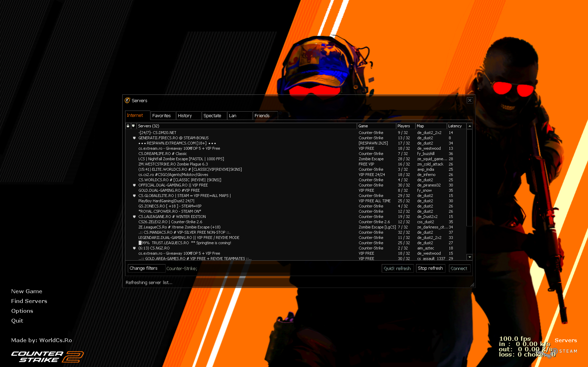The image size is (588, 367).
Task: Click the shield icon beside OFFICIAL.DUAL-GAMING.RO server
Action: click(x=134, y=185)
